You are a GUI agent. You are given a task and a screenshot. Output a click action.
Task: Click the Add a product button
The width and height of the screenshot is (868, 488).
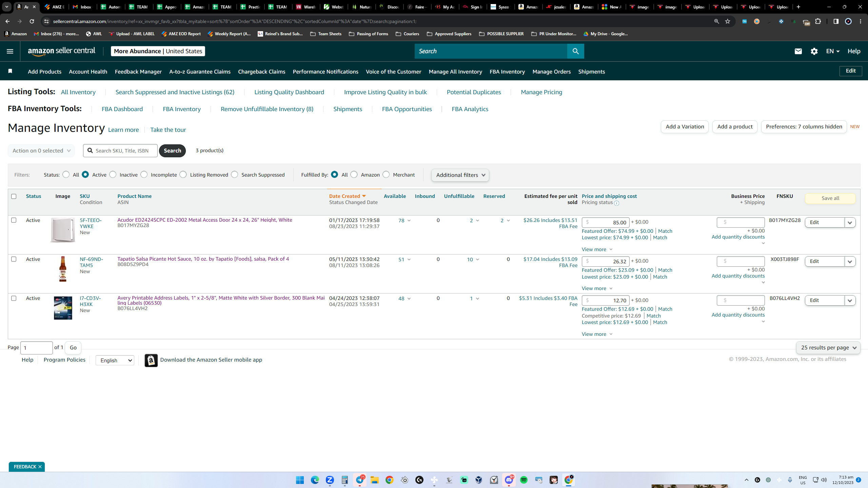coord(735,127)
